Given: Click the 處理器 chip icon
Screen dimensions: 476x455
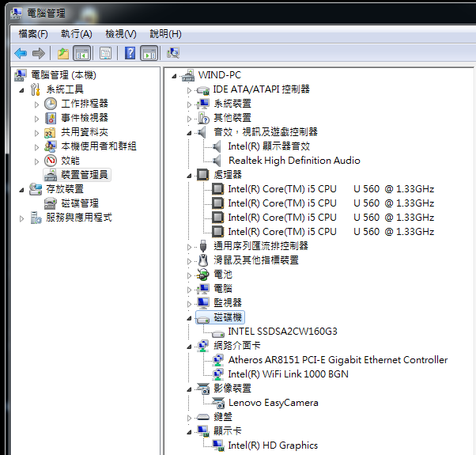Looking at the screenshot, I should pos(202,175).
